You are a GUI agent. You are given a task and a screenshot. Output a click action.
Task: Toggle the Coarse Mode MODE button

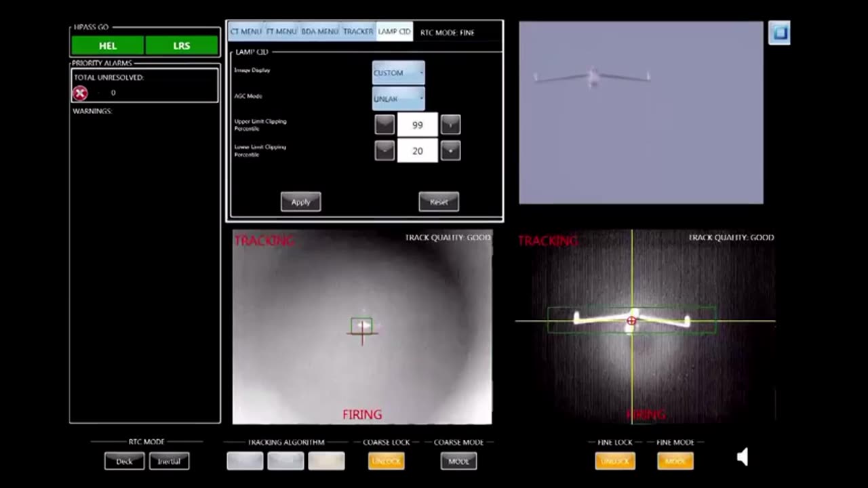[x=458, y=461]
